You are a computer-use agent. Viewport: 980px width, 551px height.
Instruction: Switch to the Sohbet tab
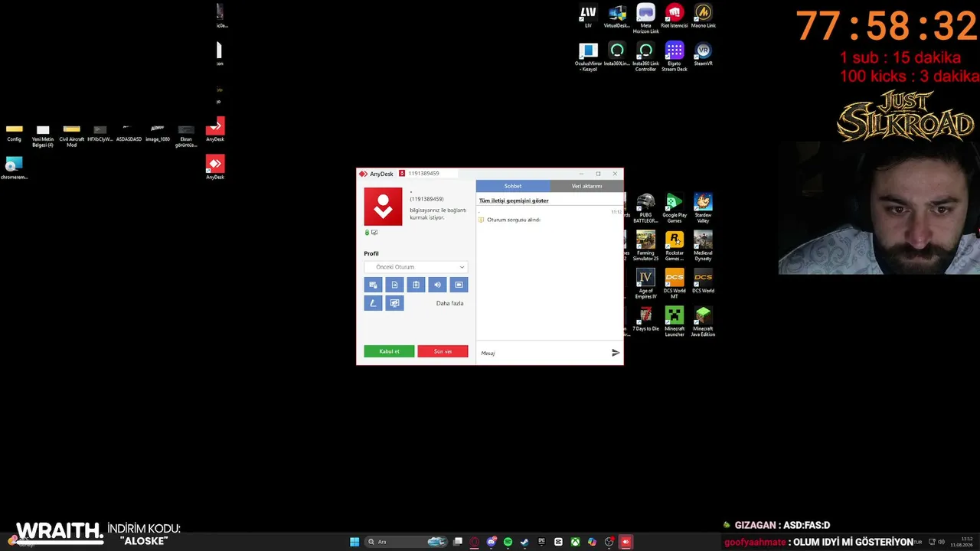click(x=513, y=186)
